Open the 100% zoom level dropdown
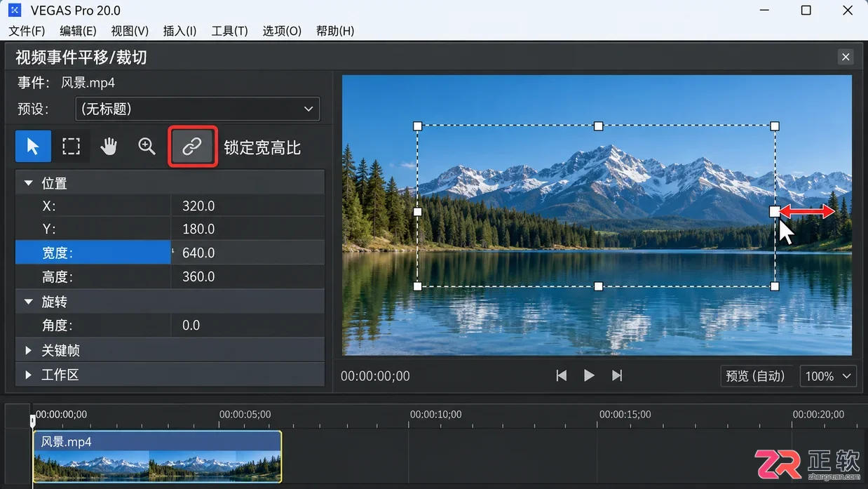Viewport: 868px width, 489px height. 828,376
